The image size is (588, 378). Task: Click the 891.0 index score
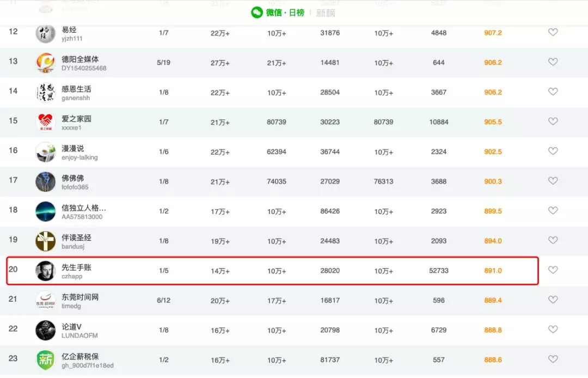point(493,271)
